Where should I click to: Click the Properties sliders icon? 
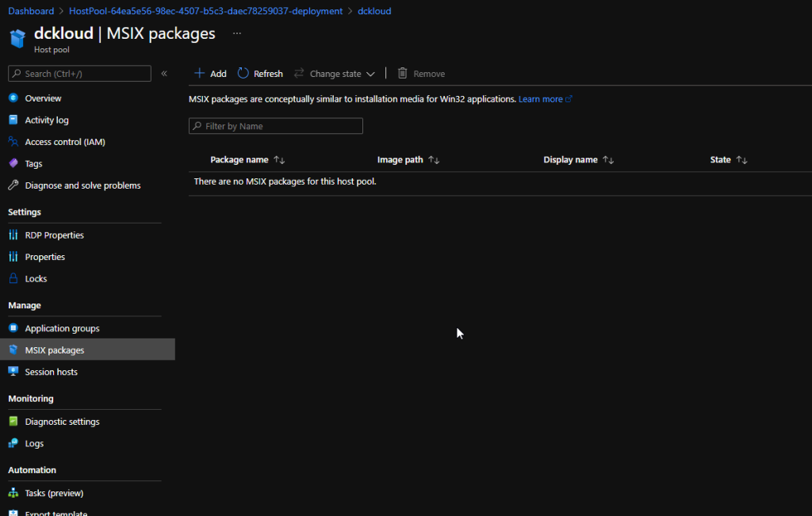pyautogui.click(x=13, y=256)
